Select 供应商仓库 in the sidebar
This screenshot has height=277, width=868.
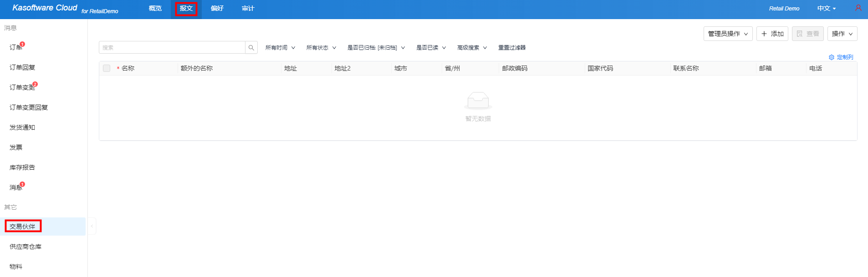26,247
